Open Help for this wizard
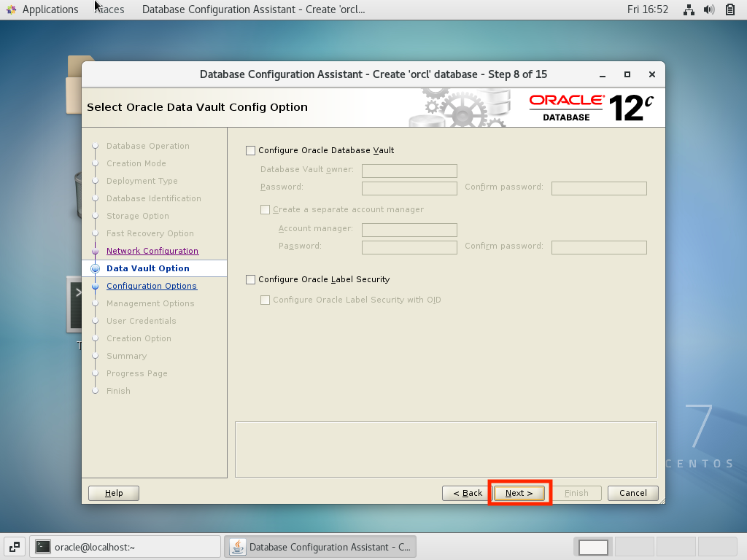The image size is (747, 560). tap(114, 494)
